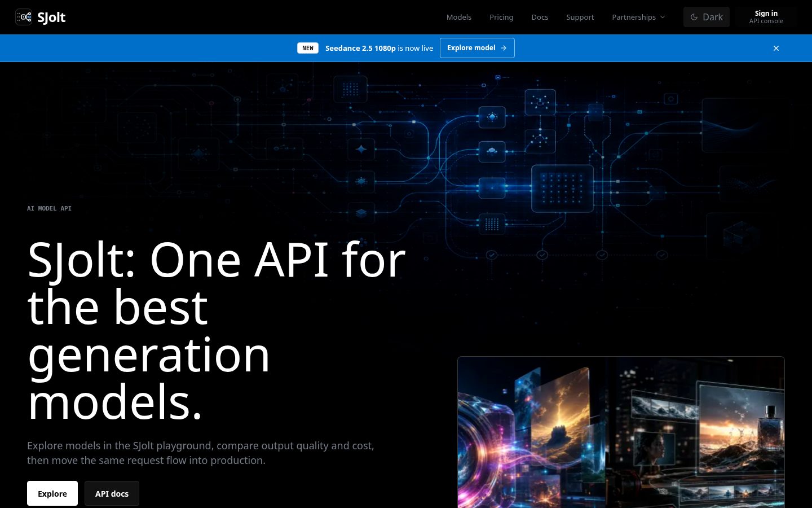The width and height of the screenshot is (812, 508).
Task: Click the SJolt brand name text
Action: click(51, 17)
